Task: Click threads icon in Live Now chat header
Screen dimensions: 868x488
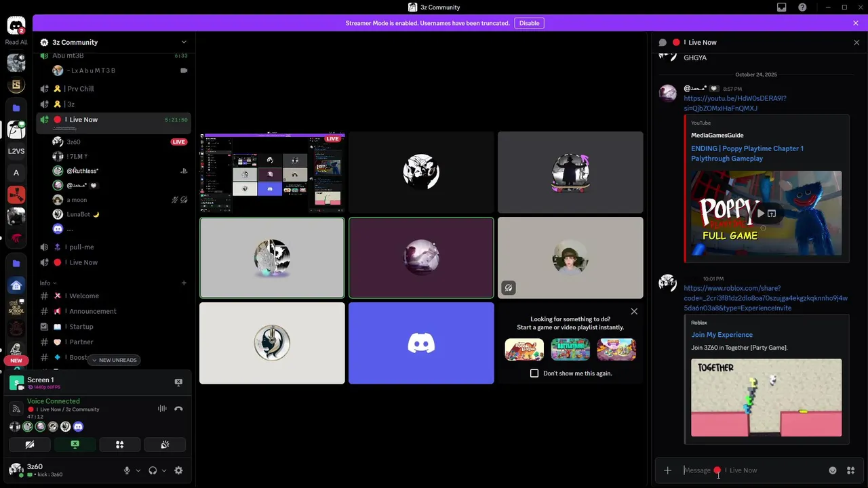Action: [663, 42]
